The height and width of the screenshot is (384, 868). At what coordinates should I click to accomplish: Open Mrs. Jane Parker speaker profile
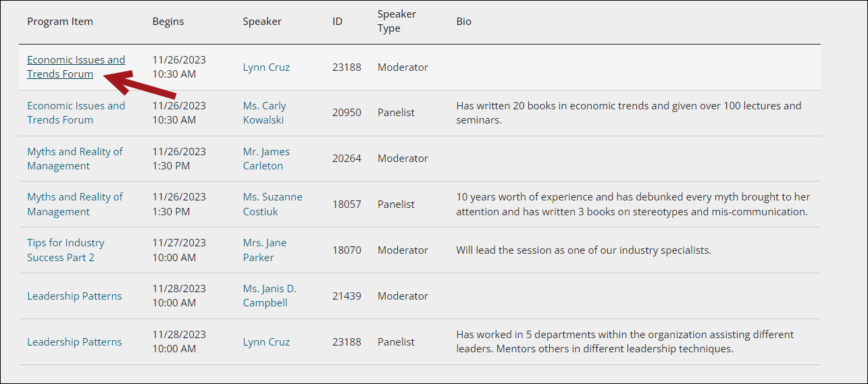click(x=264, y=250)
